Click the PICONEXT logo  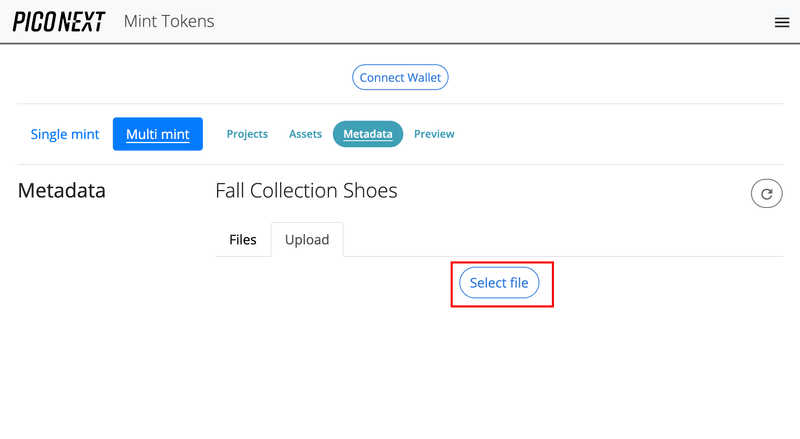[59, 22]
